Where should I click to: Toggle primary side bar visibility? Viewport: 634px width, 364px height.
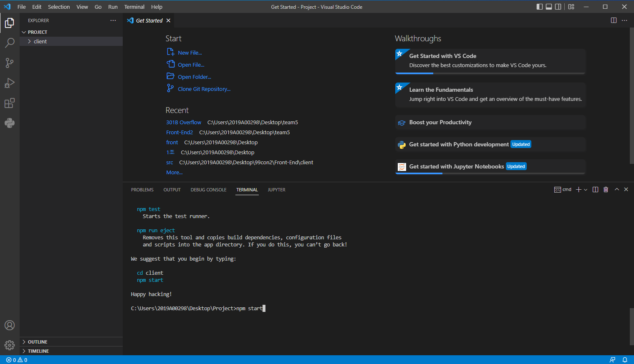540,7
